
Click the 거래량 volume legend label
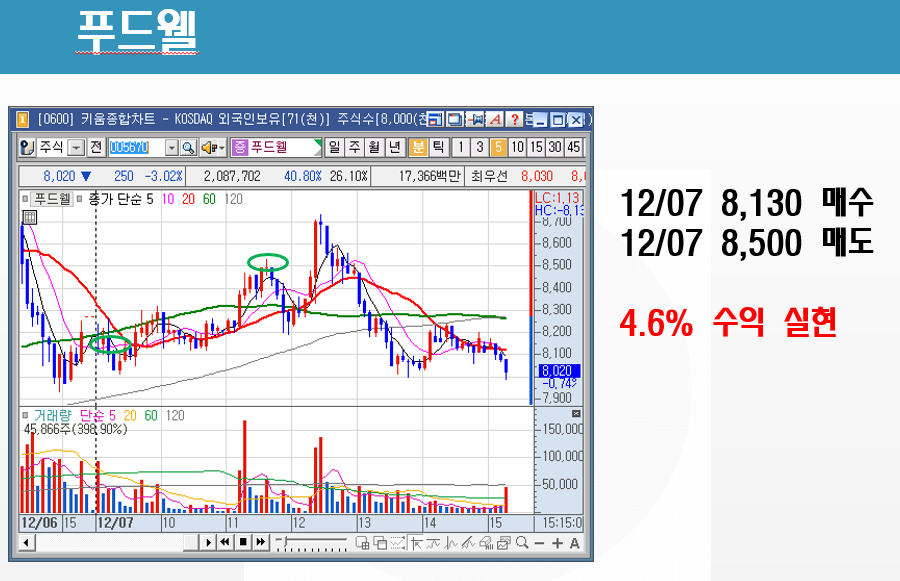(x=52, y=415)
